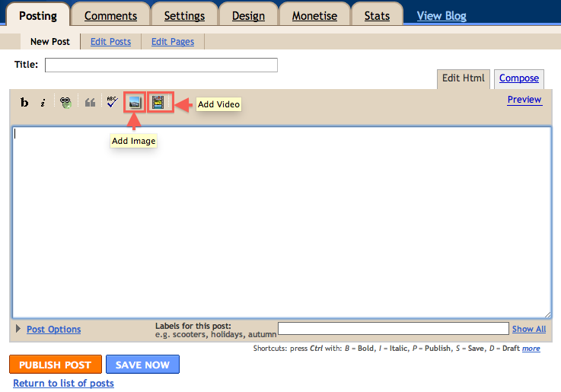Follow the View Blog link
Viewport: 561px width, 392px height.
tap(441, 16)
